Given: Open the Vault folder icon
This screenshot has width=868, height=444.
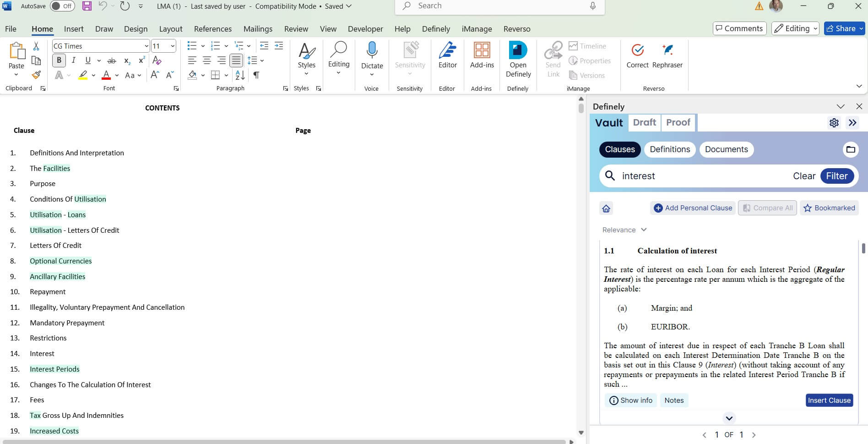Looking at the screenshot, I should click(x=850, y=149).
